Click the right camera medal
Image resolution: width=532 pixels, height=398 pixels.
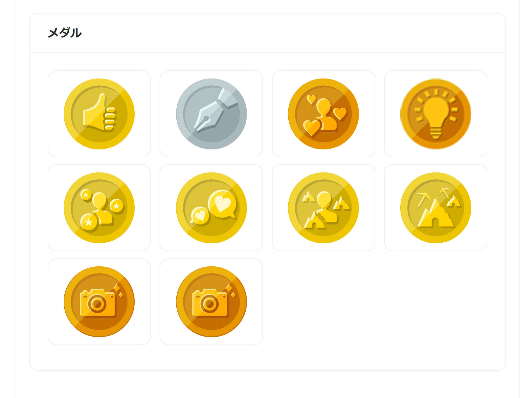pos(211,302)
